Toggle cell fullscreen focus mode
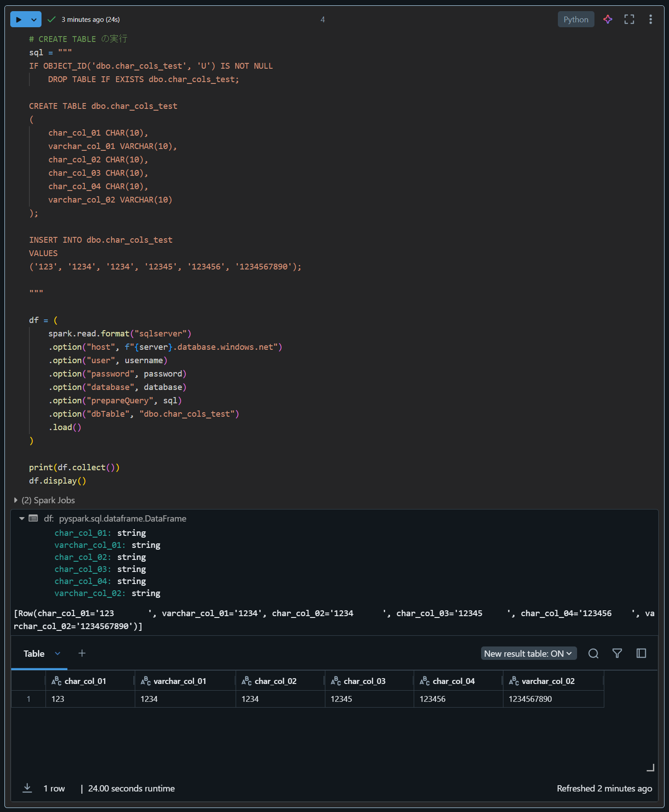 629,19
